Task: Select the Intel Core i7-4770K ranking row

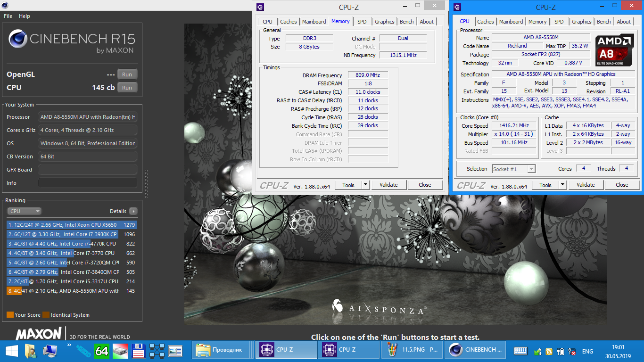Action: [72, 244]
